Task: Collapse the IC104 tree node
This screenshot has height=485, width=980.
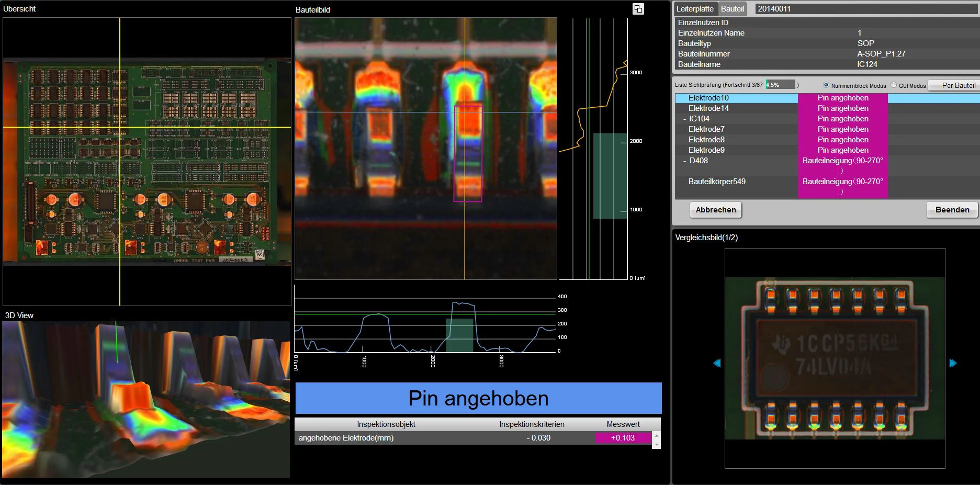Action: (684, 119)
